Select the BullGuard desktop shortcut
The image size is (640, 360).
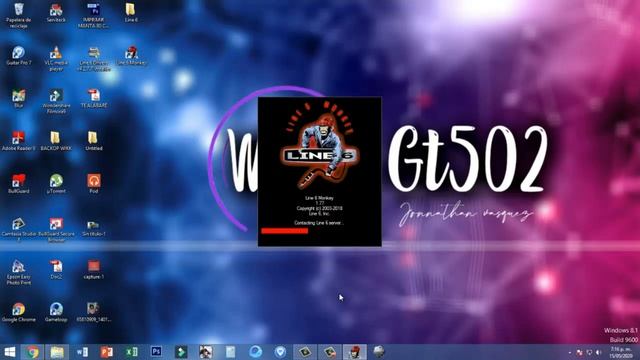pyautogui.click(x=18, y=183)
